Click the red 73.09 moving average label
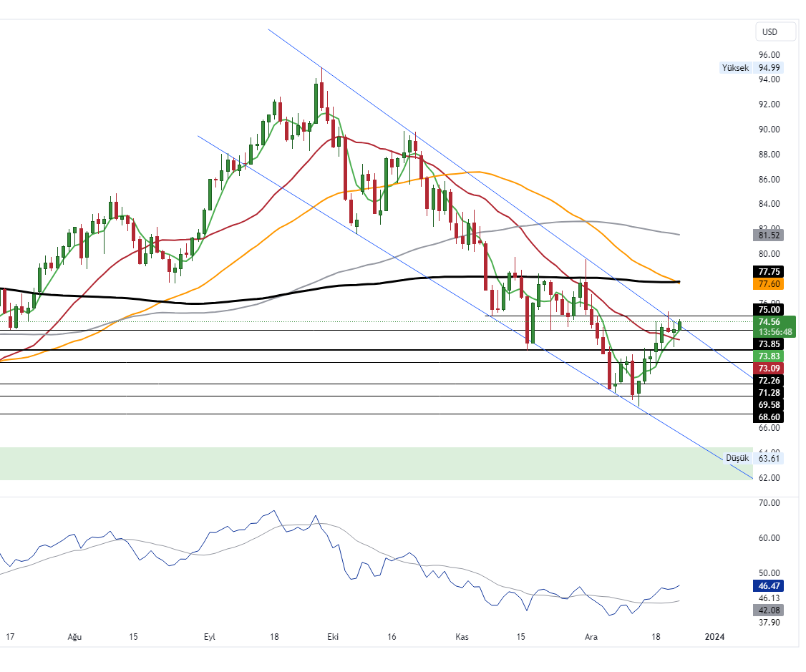Image resolution: width=806 pixels, height=672 pixels. (x=769, y=368)
